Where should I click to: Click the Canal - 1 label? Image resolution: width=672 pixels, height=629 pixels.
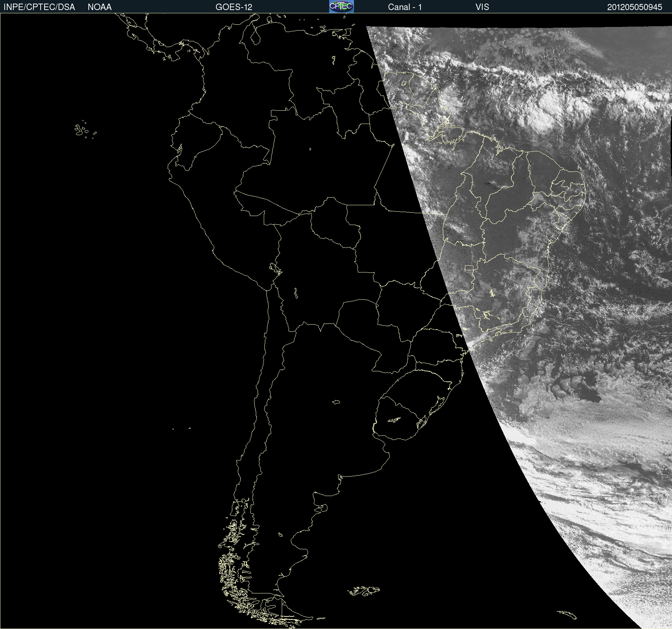coord(405,7)
